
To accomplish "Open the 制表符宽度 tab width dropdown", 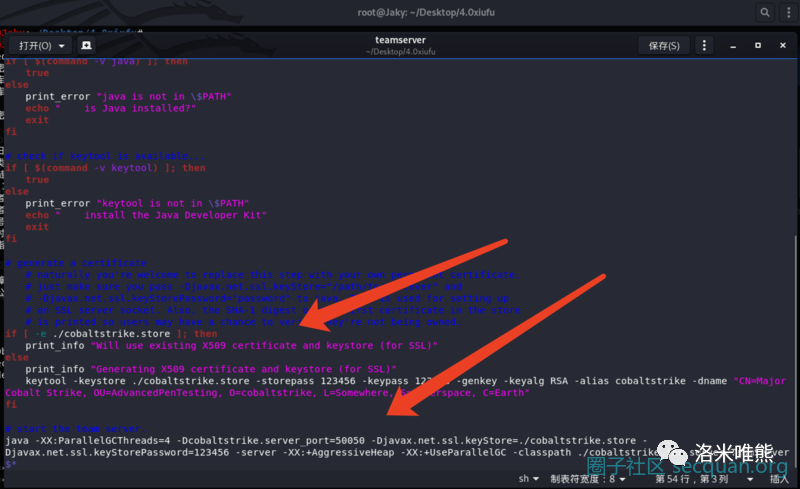I will pos(588,479).
